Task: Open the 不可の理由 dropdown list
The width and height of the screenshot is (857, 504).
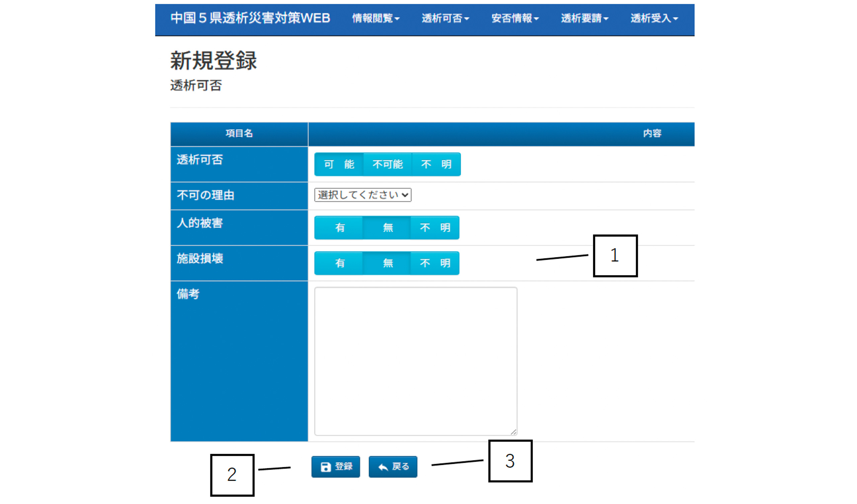Action: (363, 195)
